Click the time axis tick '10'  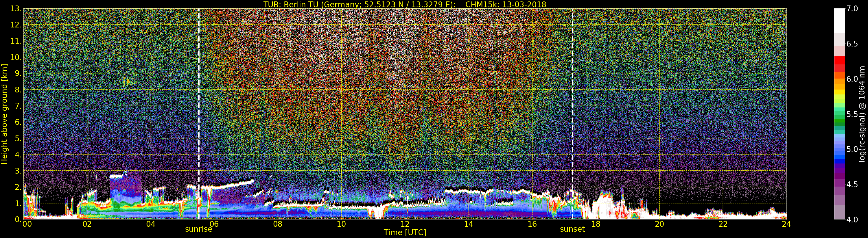(x=341, y=224)
